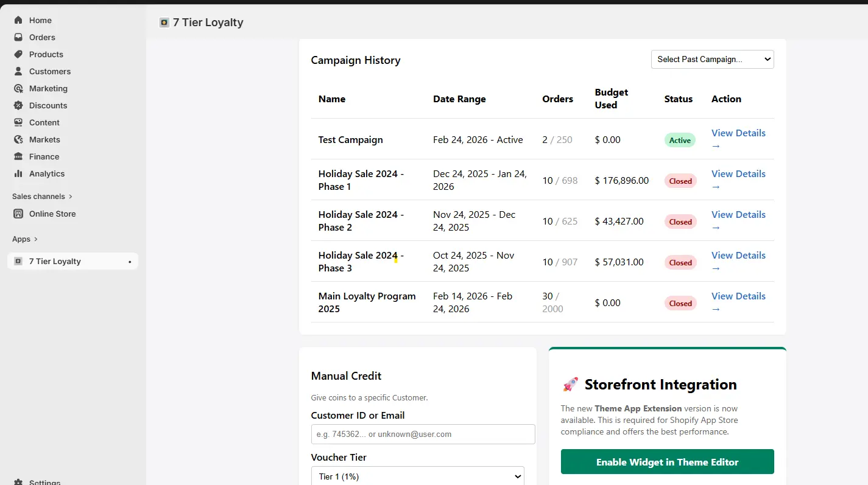Click the 7 Tier Loyalty header app icon
The height and width of the screenshot is (485, 868).
pyautogui.click(x=164, y=23)
